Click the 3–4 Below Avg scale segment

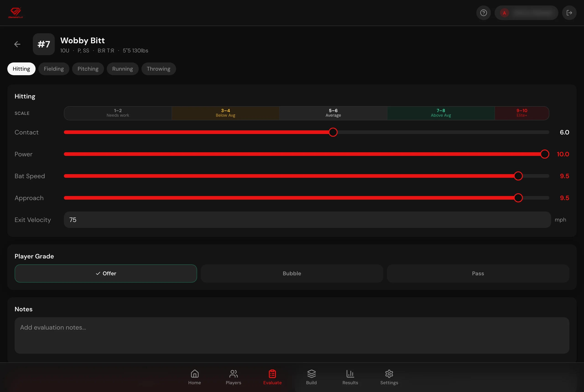(225, 113)
